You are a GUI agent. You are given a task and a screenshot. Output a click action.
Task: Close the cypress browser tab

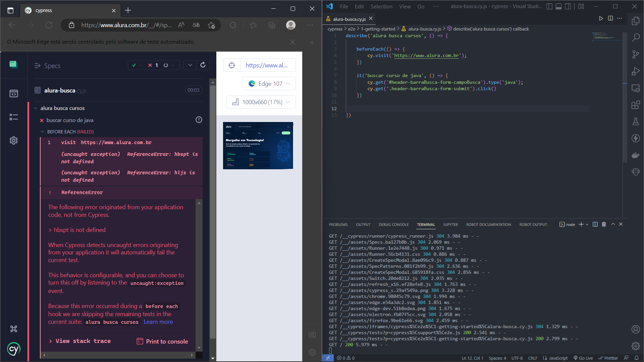[114, 11]
